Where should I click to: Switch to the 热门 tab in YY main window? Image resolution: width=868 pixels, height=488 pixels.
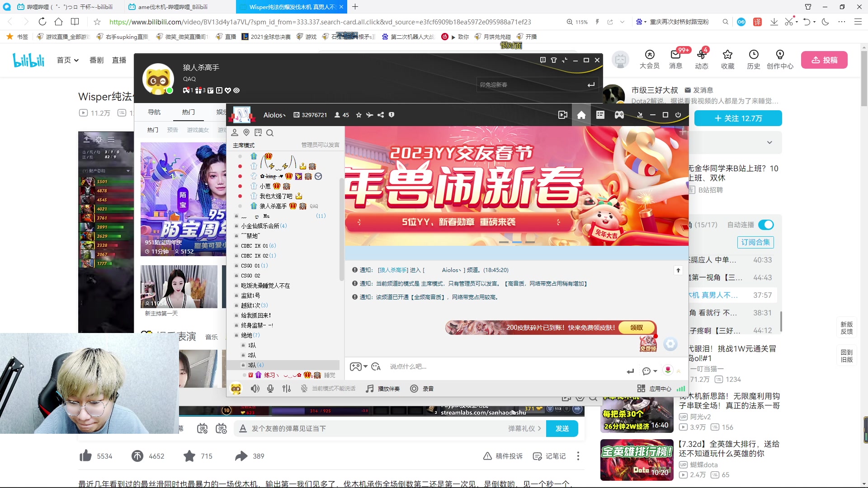(189, 112)
